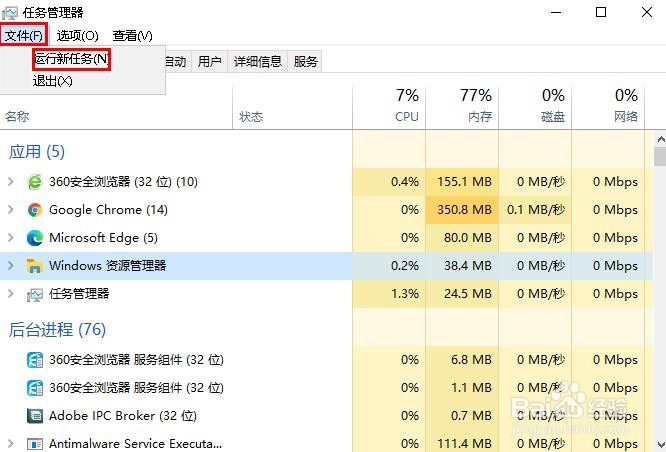The width and height of the screenshot is (666, 452).
Task: Open the 选项(O) menu
Action: click(77, 36)
